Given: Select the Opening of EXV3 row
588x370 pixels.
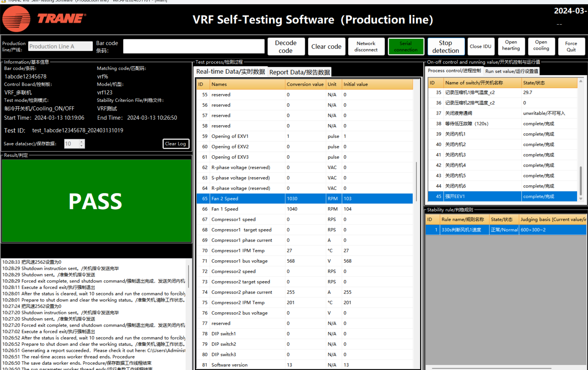Looking at the screenshot, I should (305, 157).
